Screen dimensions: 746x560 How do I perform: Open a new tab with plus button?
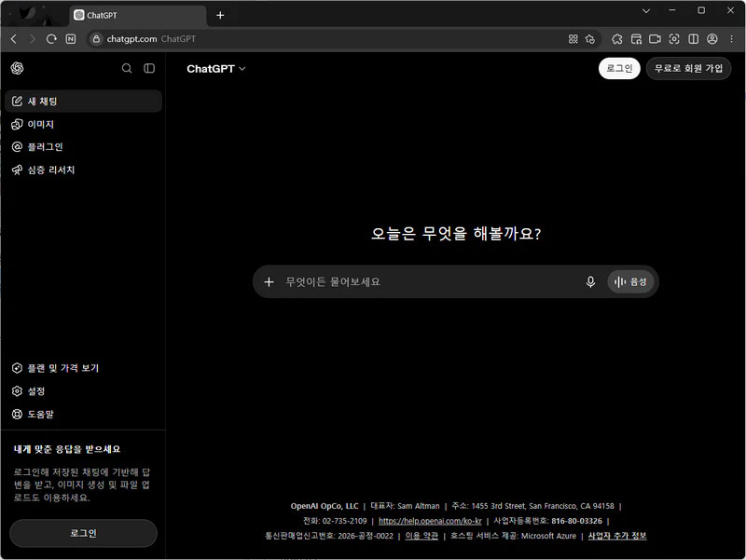pyautogui.click(x=220, y=15)
